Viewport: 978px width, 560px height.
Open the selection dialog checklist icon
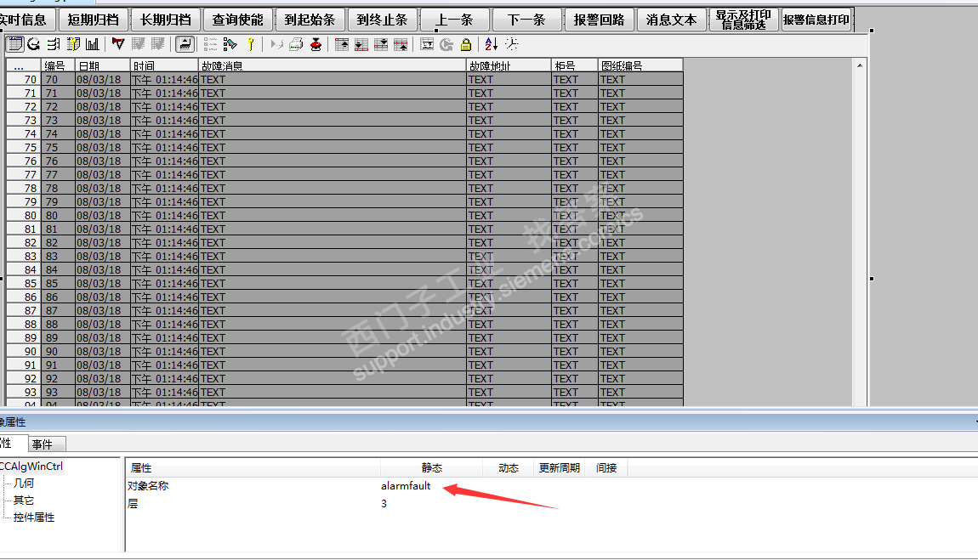coord(210,44)
